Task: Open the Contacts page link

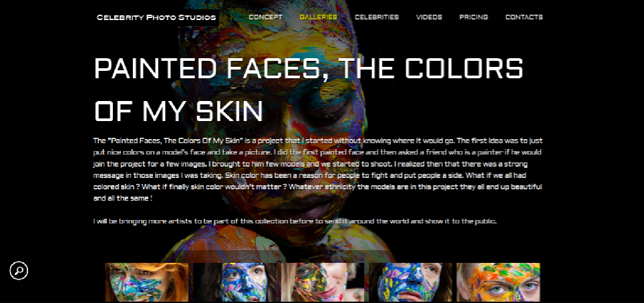Action: [524, 17]
